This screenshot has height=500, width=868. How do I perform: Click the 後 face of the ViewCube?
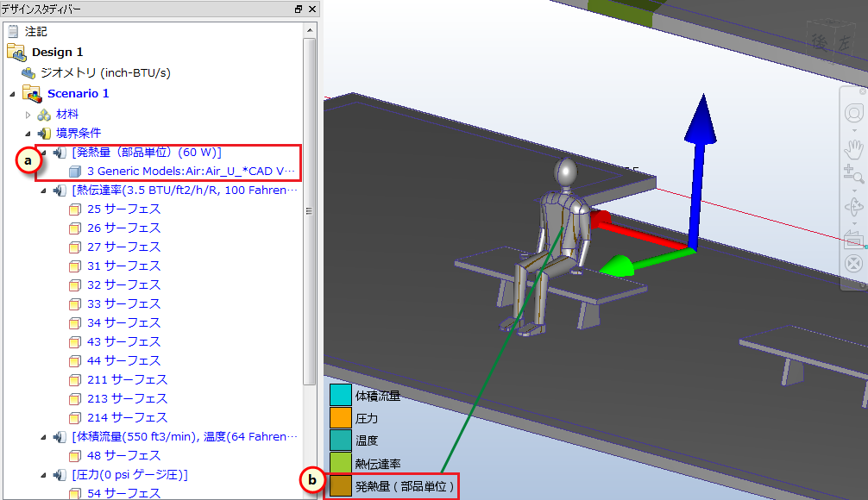click(x=820, y=42)
